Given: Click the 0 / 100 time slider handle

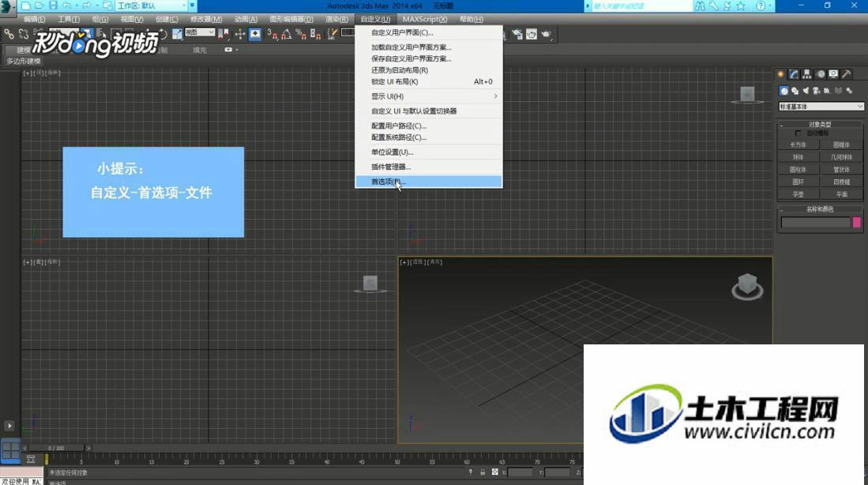Looking at the screenshot, I should click(56, 448).
